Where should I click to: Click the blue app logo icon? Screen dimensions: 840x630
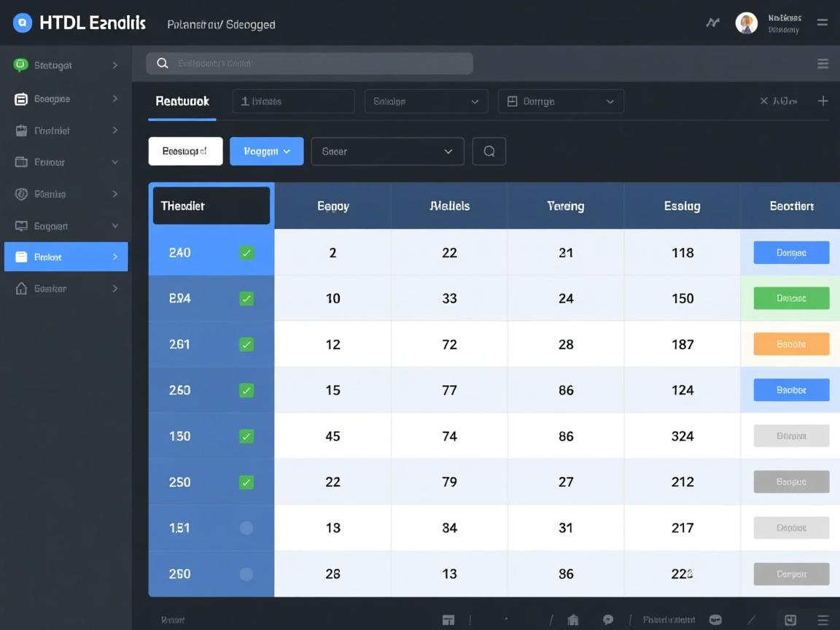click(23, 23)
